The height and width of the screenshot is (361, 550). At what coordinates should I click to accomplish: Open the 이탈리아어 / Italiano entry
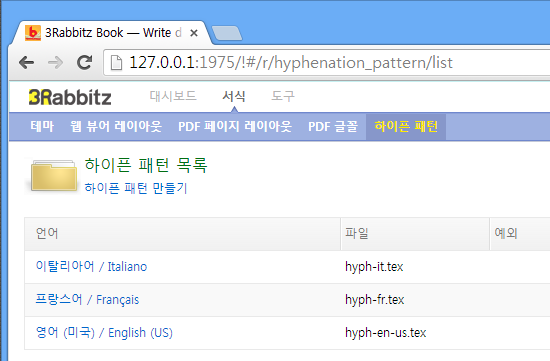(91, 267)
